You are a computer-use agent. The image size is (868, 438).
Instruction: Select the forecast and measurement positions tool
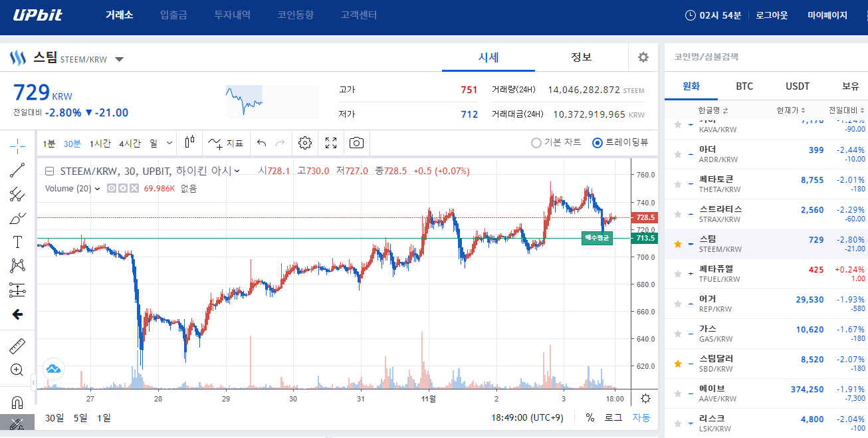tap(18, 290)
